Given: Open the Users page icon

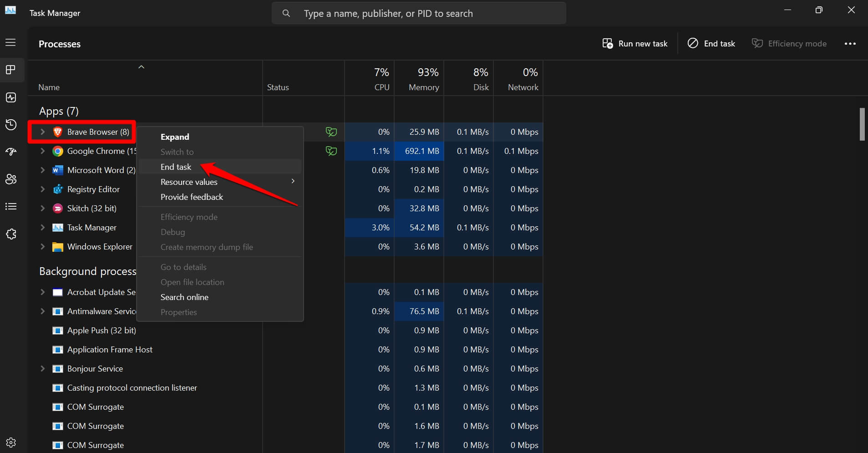Looking at the screenshot, I should tap(11, 179).
